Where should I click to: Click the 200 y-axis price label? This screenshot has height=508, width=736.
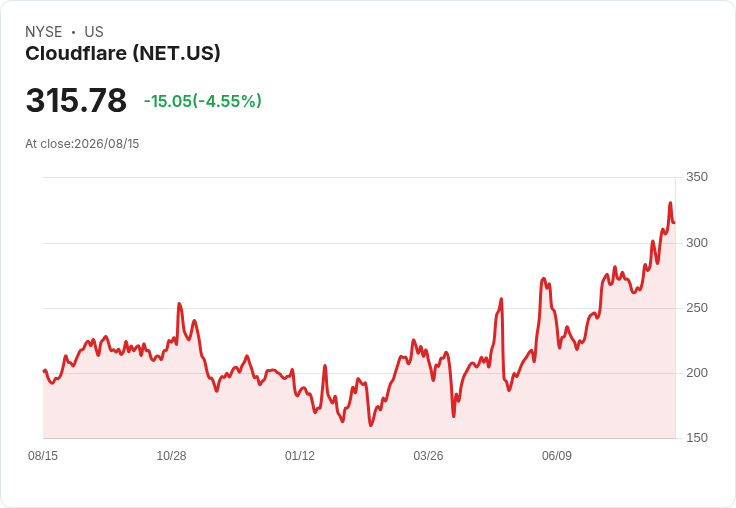click(697, 373)
